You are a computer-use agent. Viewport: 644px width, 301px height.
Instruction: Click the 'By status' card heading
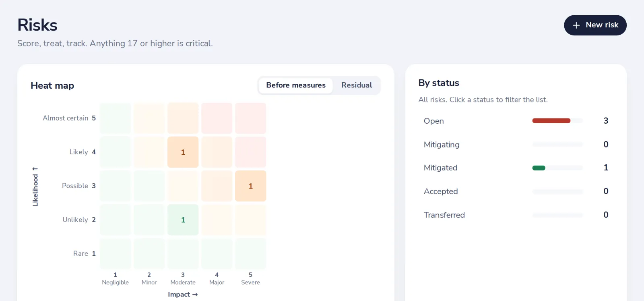click(x=439, y=83)
